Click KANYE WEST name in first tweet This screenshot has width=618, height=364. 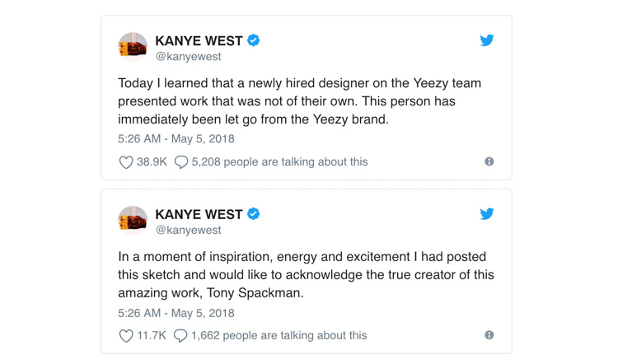point(199,40)
